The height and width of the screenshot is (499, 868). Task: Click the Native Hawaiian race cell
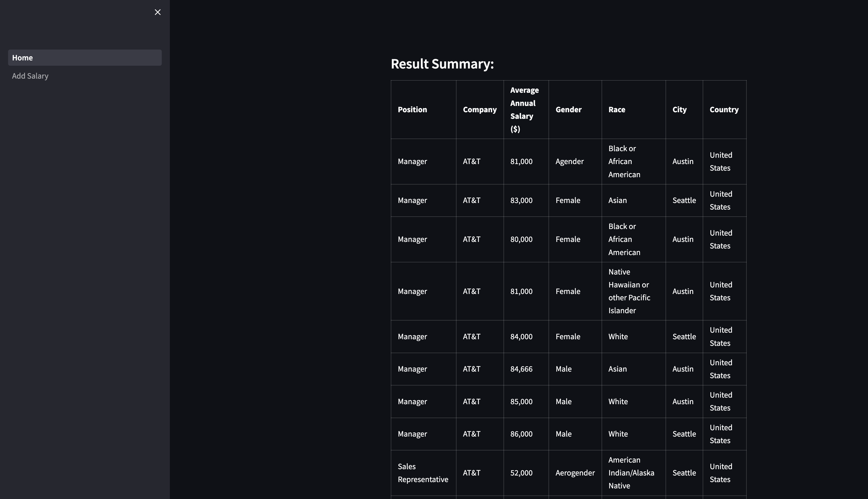click(x=634, y=291)
